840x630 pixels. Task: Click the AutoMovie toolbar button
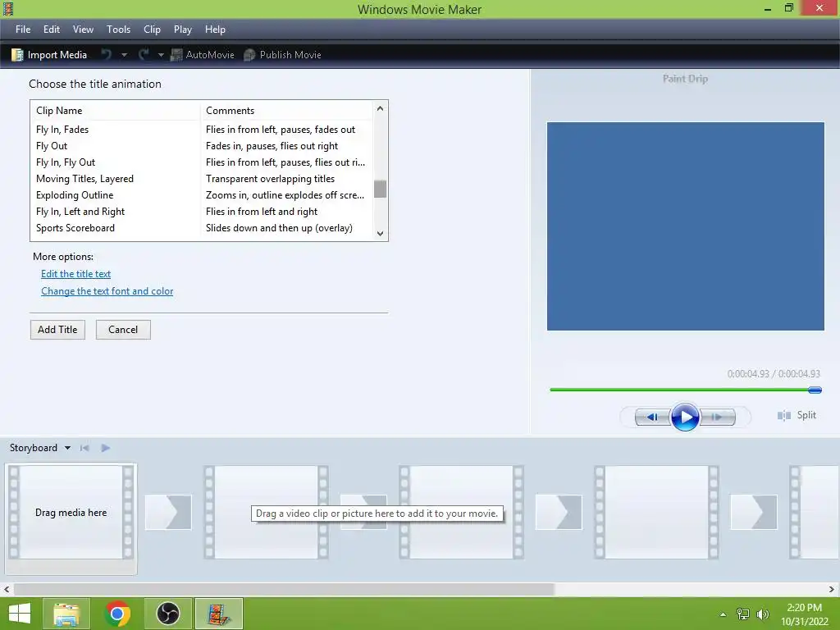coord(203,55)
